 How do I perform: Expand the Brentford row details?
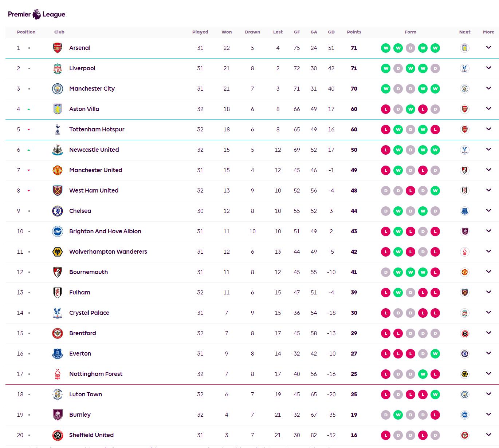coord(489,333)
